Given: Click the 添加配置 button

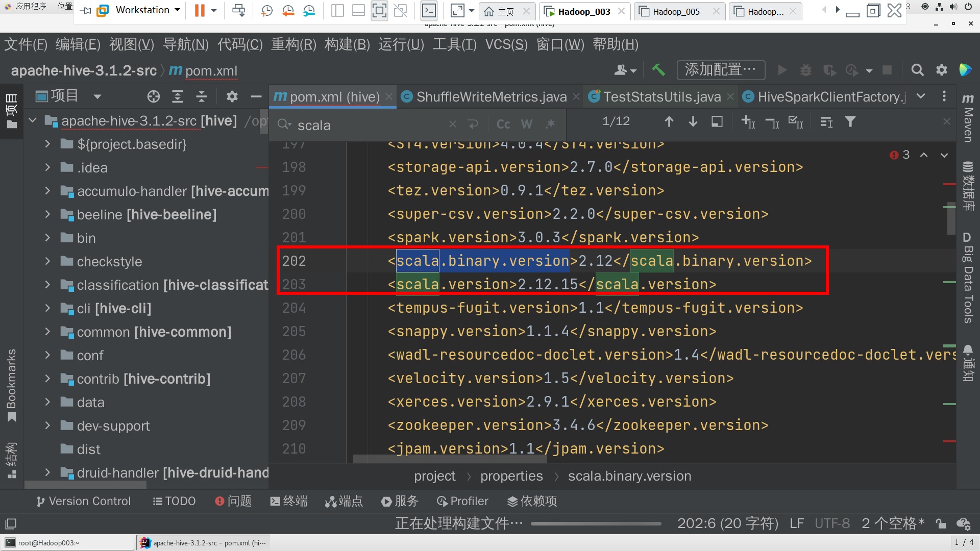Looking at the screenshot, I should click(x=720, y=70).
